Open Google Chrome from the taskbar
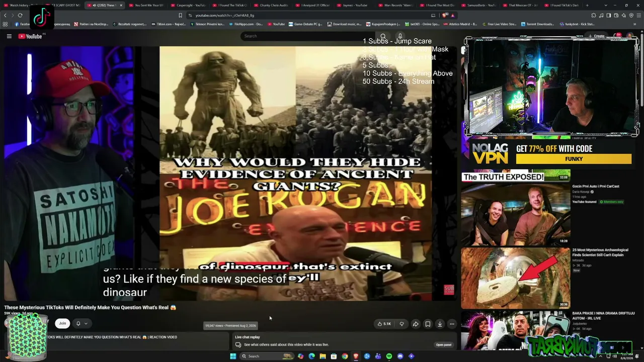This screenshot has width=644, height=362. [345, 356]
